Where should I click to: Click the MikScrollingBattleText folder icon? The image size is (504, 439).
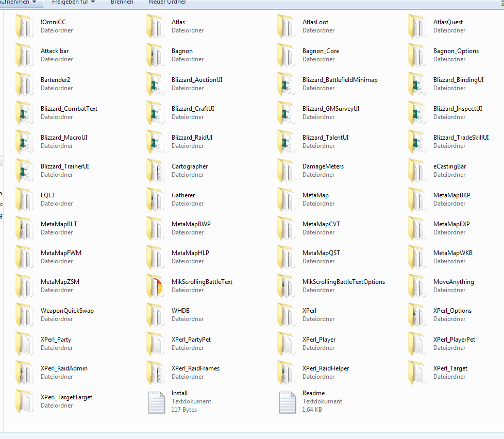[155, 286]
